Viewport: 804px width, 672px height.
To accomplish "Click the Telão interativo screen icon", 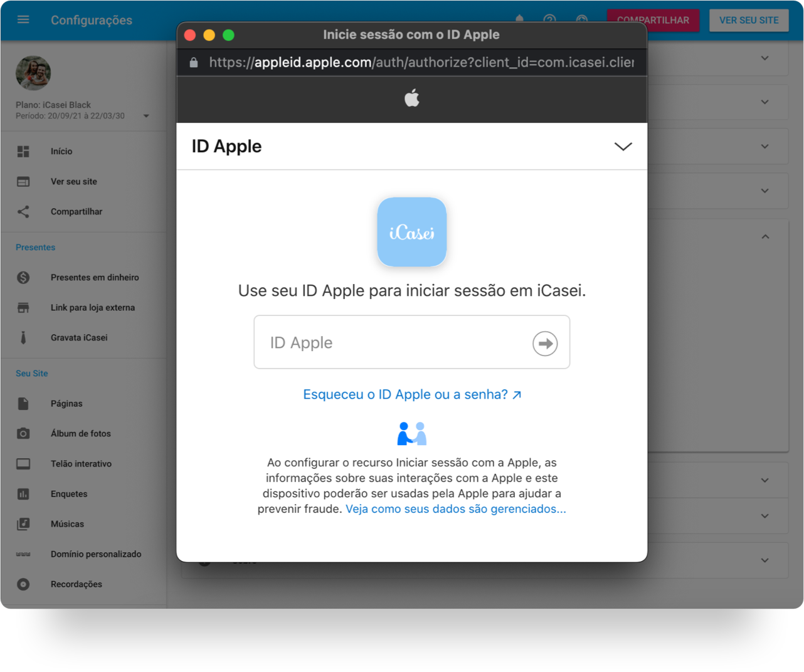I will pyautogui.click(x=23, y=464).
